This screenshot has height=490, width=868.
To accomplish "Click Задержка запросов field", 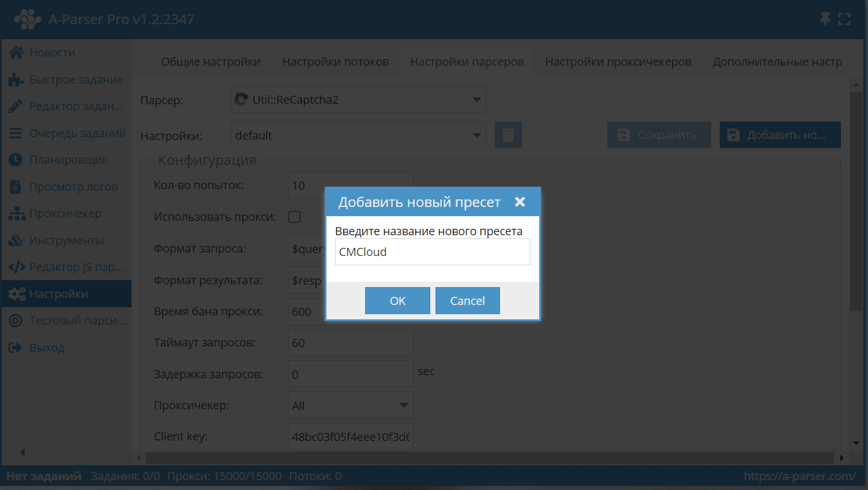I will 350,374.
